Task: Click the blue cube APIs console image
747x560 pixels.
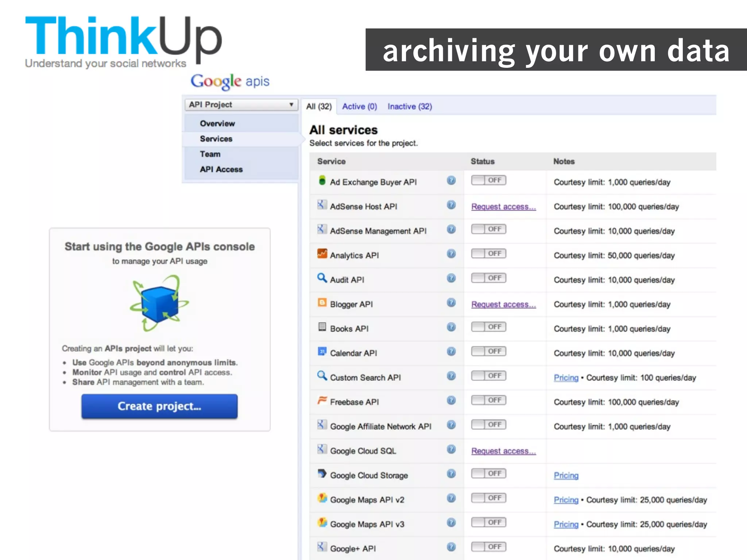Action: click(159, 303)
